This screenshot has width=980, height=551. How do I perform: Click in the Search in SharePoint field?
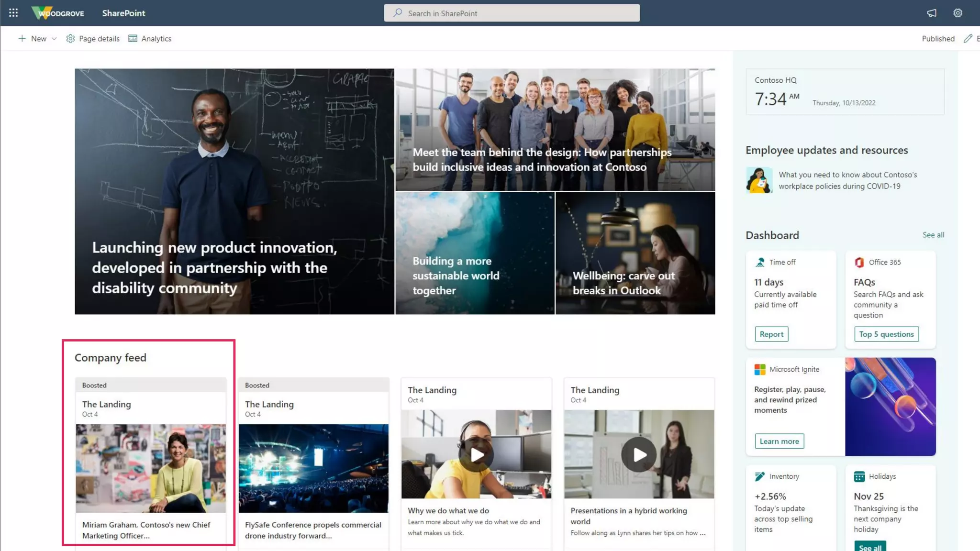click(x=512, y=13)
